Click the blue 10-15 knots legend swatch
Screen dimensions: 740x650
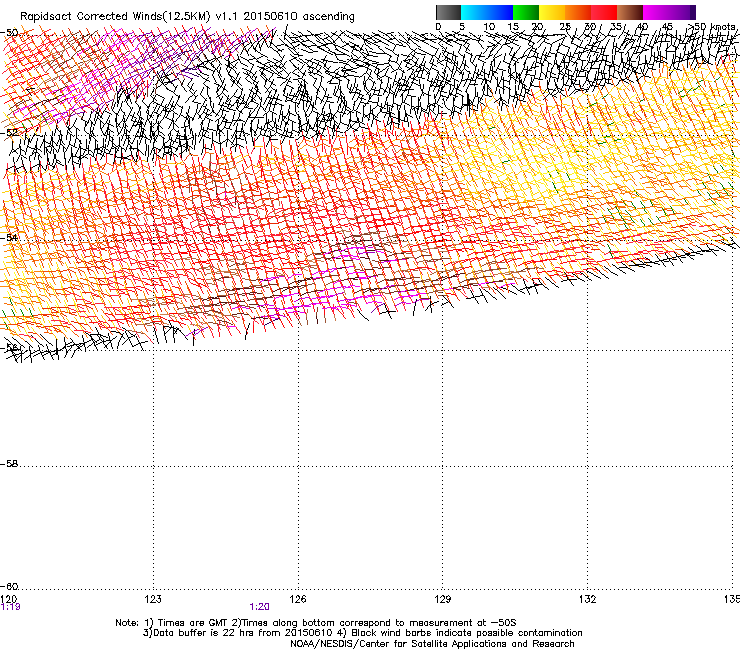[500, 12]
